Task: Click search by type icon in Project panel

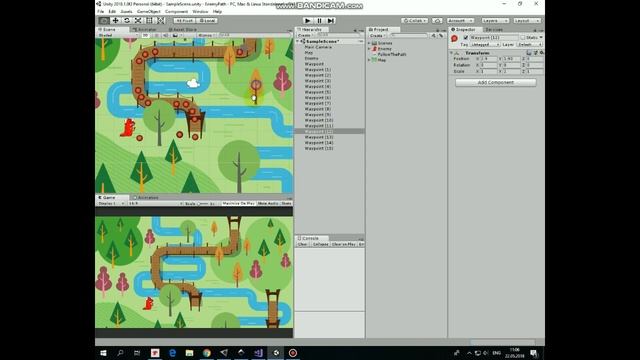Action: pos(433,36)
